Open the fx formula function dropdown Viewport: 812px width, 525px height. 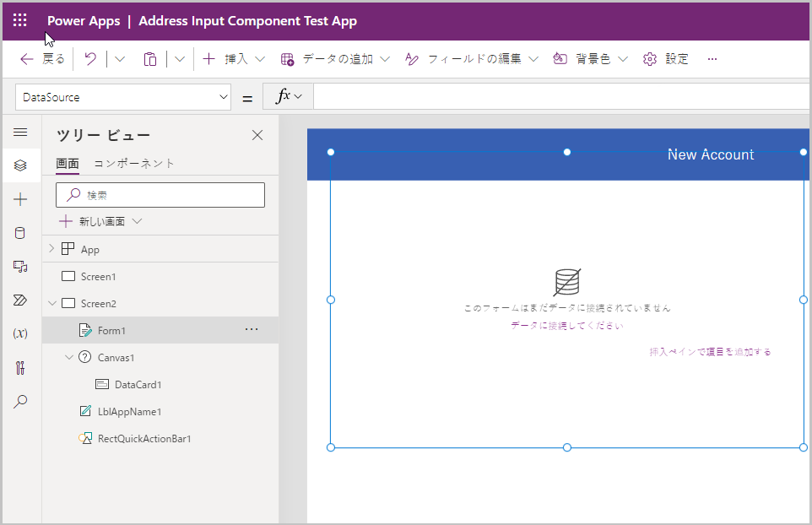(289, 96)
